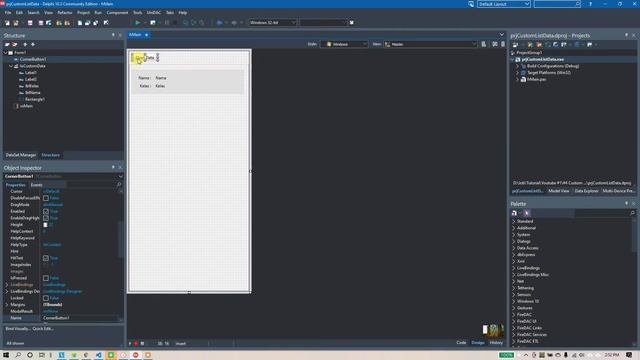
Task: Pin the Projects panel
Action: (x=627, y=36)
